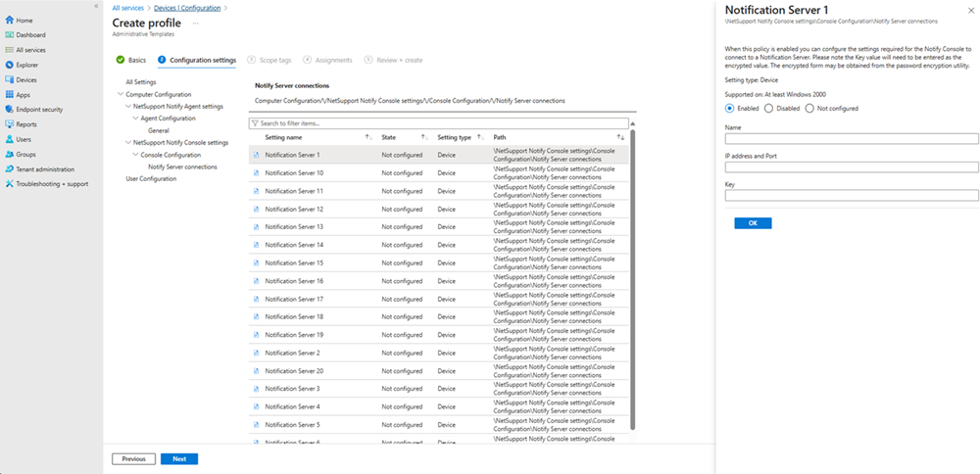Click the document icon for Notification Server 11

pos(256,191)
